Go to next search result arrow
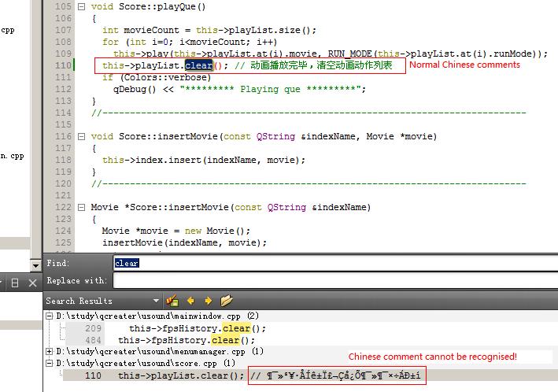 pos(208,301)
